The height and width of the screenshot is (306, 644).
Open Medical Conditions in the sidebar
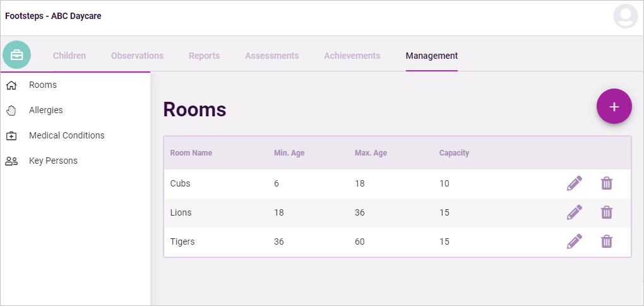coord(75,135)
